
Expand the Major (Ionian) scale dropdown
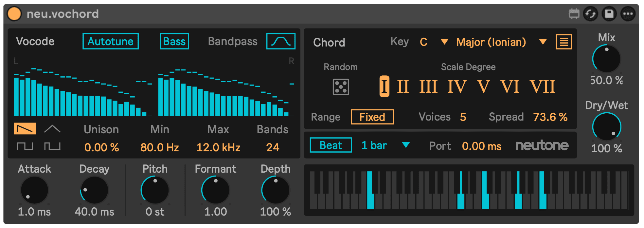543,42
